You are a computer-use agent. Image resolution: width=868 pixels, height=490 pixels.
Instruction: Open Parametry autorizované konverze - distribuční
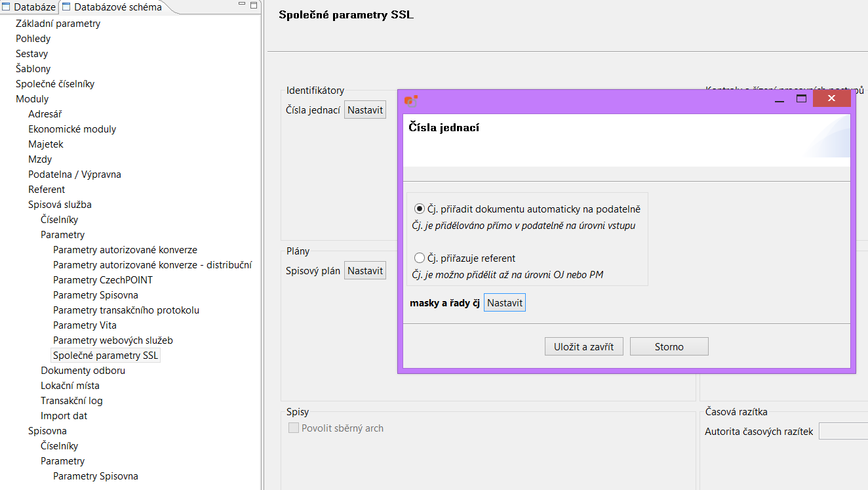click(152, 265)
